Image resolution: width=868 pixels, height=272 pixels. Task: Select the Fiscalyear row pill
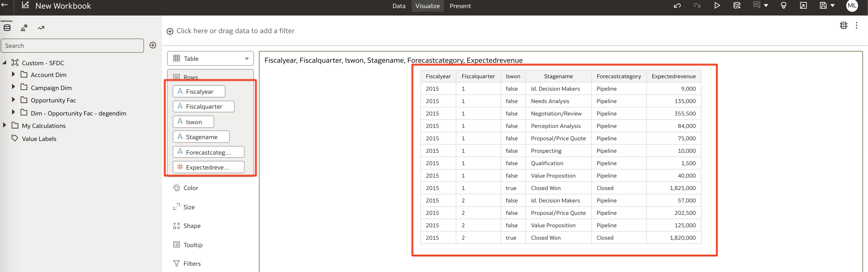point(199,91)
